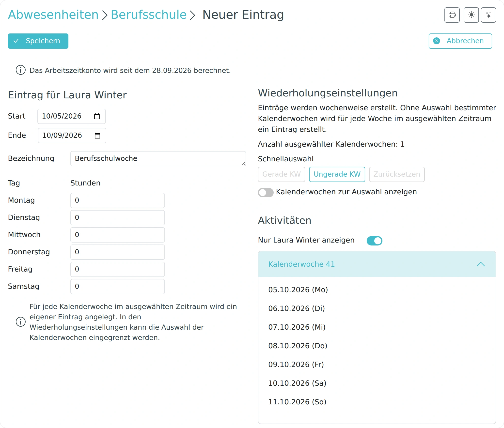Image resolution: width=504 pixels, height=428 pixels.
Task: Click the Ende date field
Action: tap(72, 136)
